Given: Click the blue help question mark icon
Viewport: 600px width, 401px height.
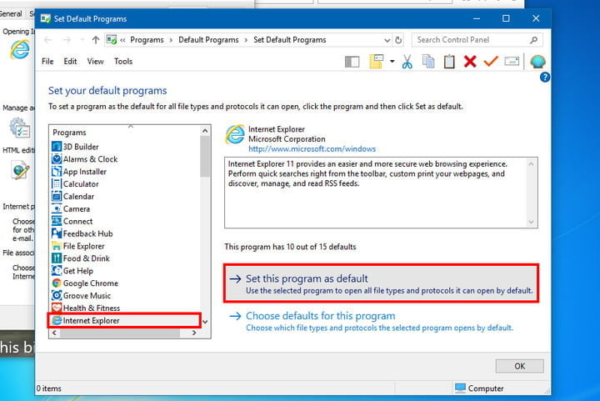Looking at the screenshot, I should point(545,77).
